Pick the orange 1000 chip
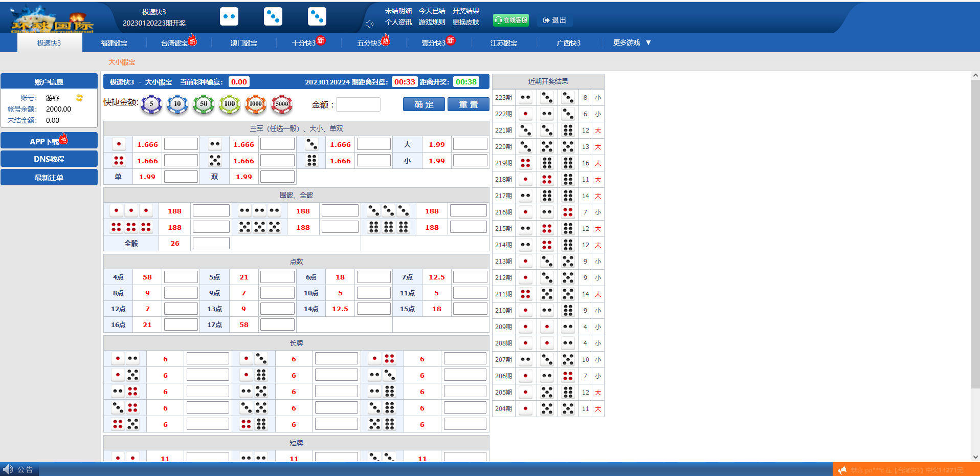This screenshot has height=476, width=980. click(256, 104)
